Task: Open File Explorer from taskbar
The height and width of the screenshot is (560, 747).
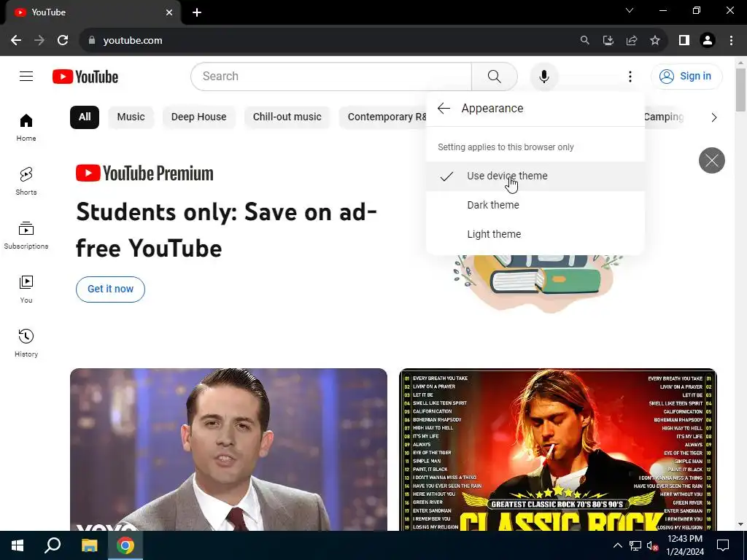Action: pos(89,545)
